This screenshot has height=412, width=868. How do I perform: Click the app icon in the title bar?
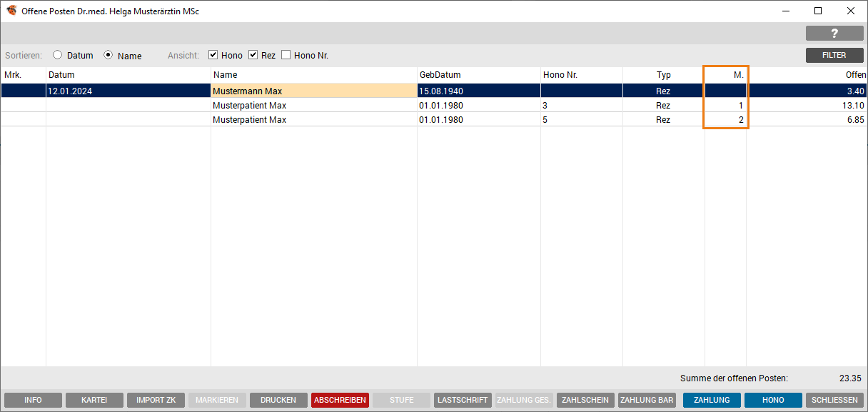point(11,11)
